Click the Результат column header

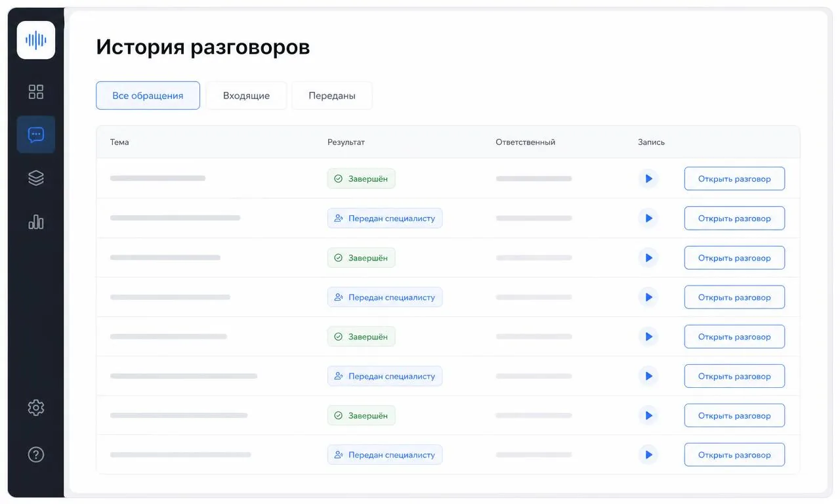346,142
